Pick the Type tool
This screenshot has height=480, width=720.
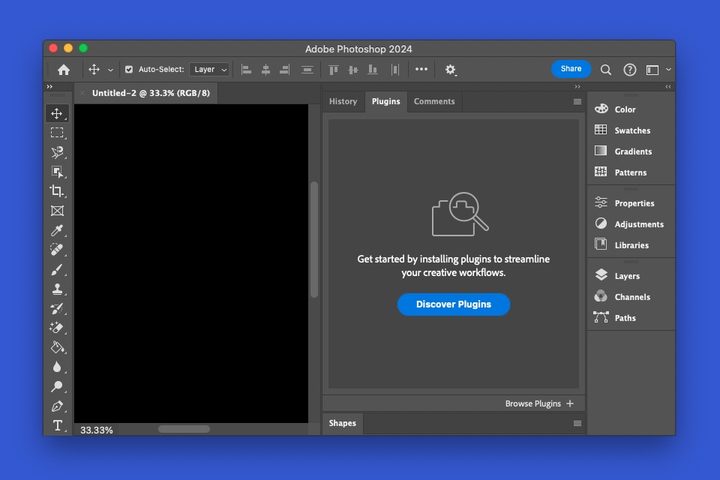click(x=57, y=426)
